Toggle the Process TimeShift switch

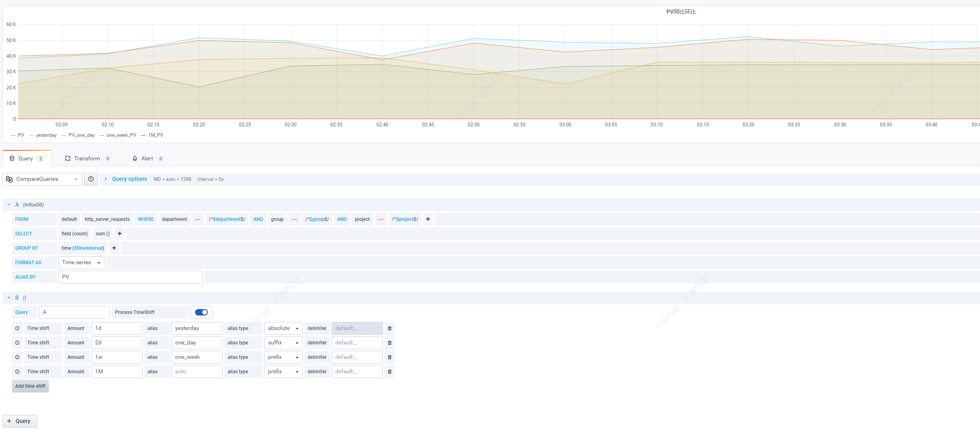201,312
